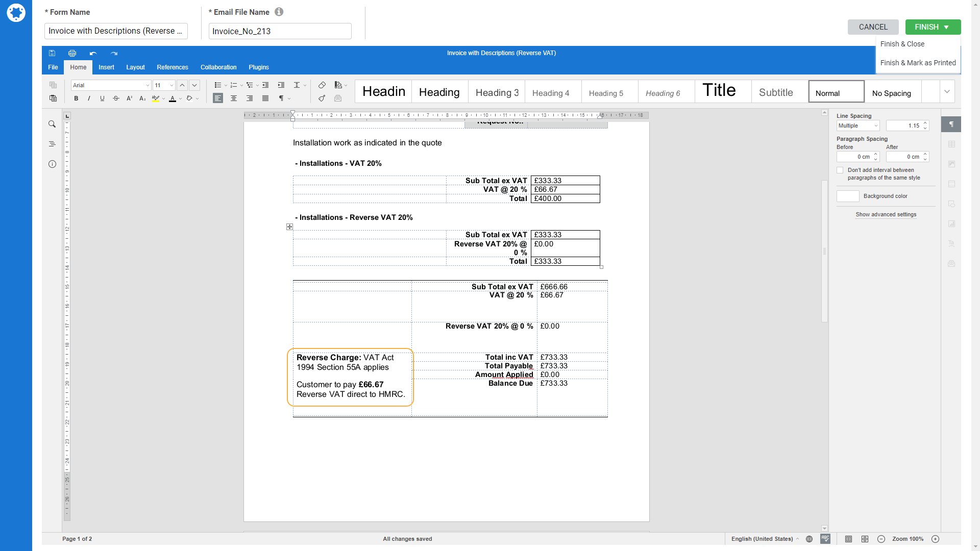Toggle underline formatting
980x551 pixels.
coord(103,98)
